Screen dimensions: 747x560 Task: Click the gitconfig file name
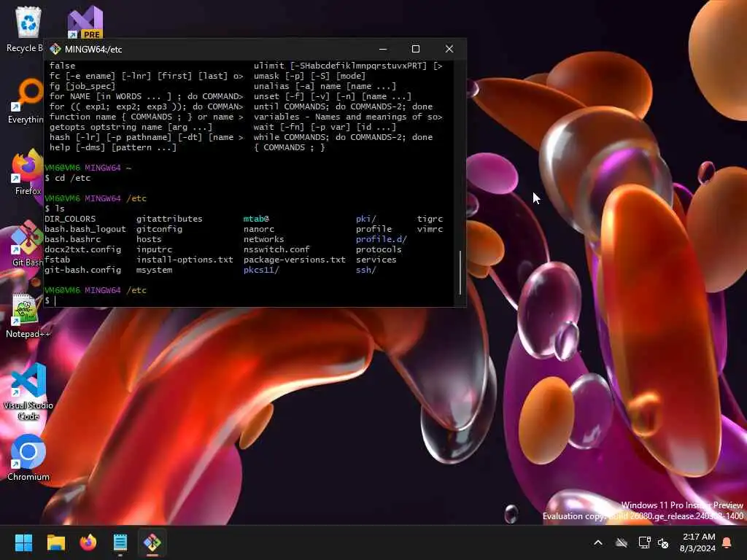pos(159,229)
